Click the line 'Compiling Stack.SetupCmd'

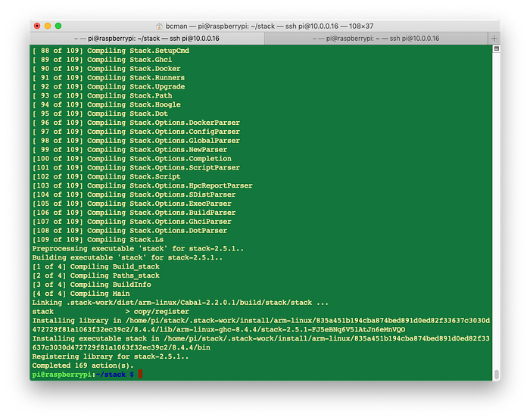click(111, 51)
